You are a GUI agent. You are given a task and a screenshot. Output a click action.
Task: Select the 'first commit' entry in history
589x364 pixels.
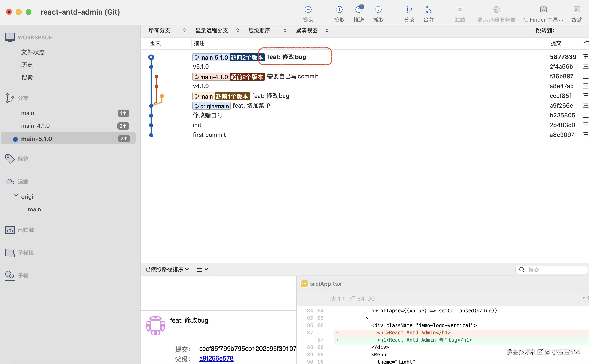click(209, 135)
